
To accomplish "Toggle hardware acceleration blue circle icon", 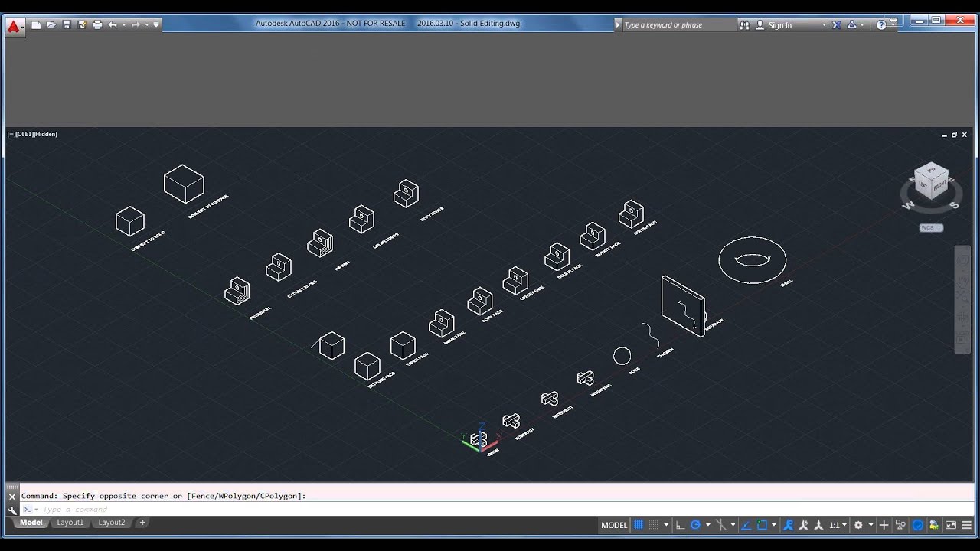I will (917, 525).
